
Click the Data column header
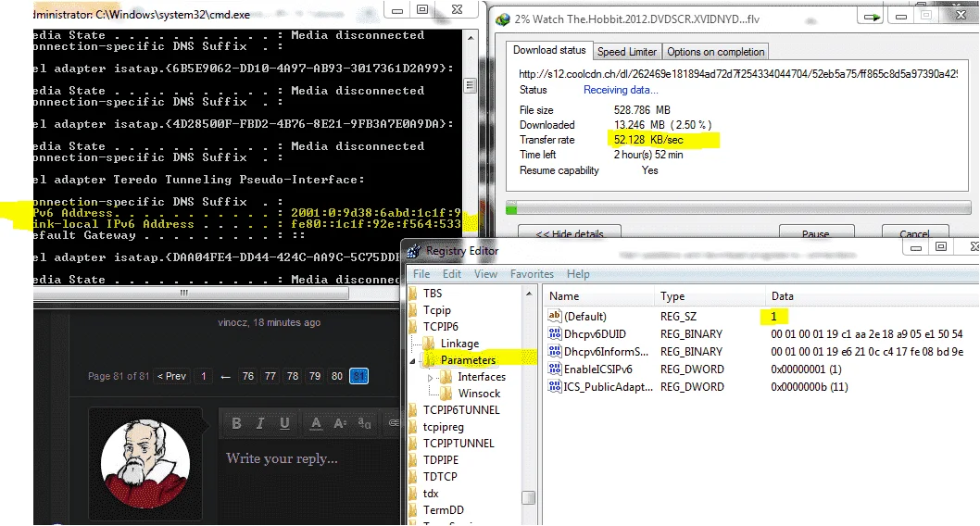(x=873, y=296)
